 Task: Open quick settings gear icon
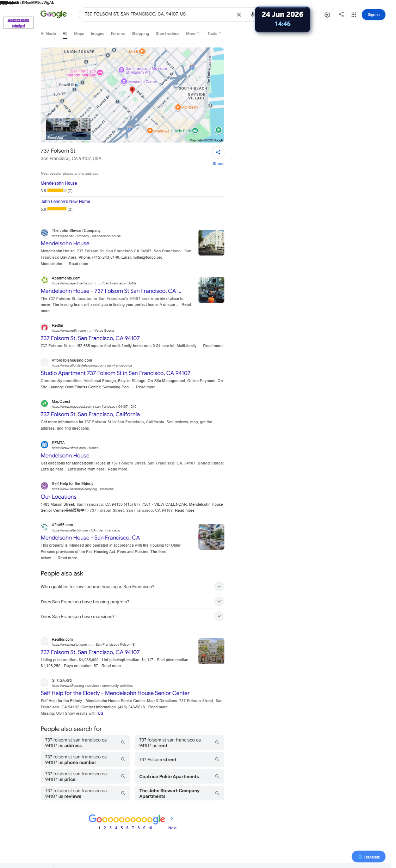(327, 14)
